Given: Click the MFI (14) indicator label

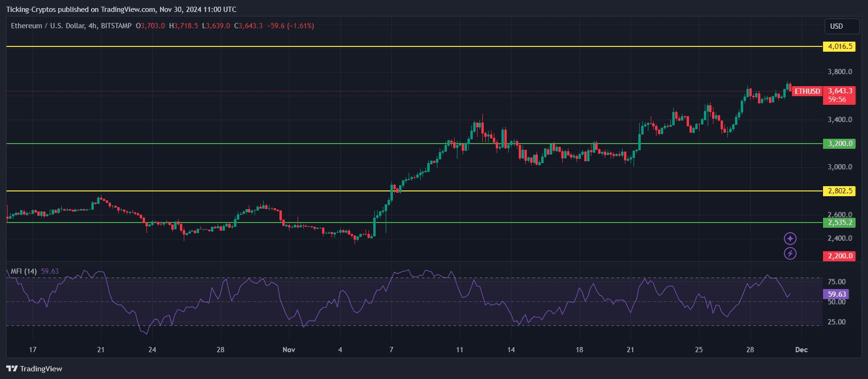Looking at the screenshot, I should coord(24,271).
